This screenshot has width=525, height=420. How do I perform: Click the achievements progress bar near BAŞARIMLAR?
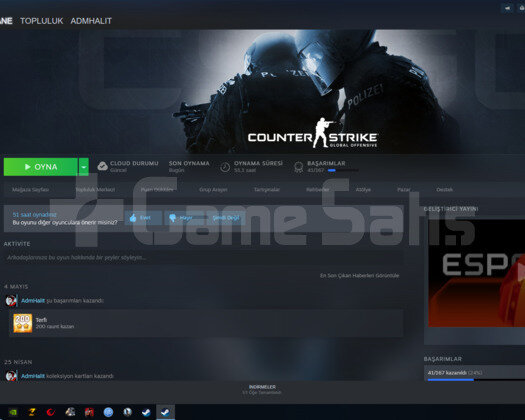[x=343, y=170]
